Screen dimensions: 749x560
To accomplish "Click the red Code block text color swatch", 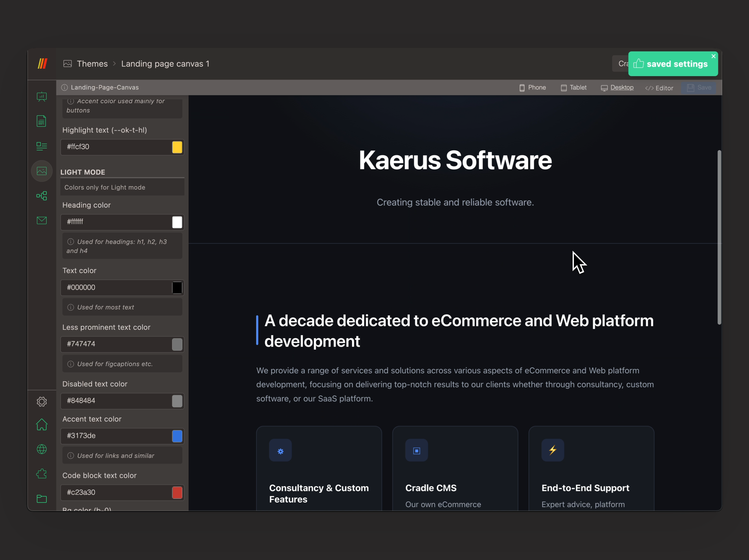I will click(177, 493).
